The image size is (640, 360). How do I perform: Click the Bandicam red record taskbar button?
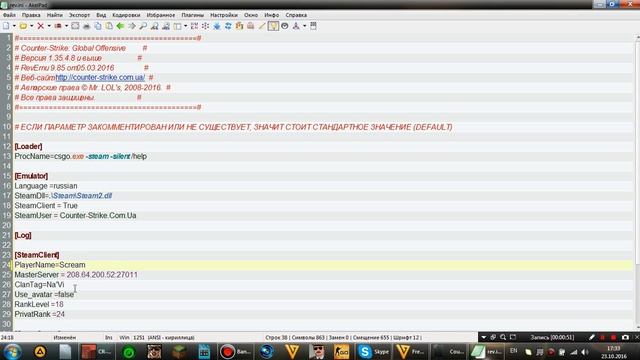pyautogui.click(x=236, y=351)
